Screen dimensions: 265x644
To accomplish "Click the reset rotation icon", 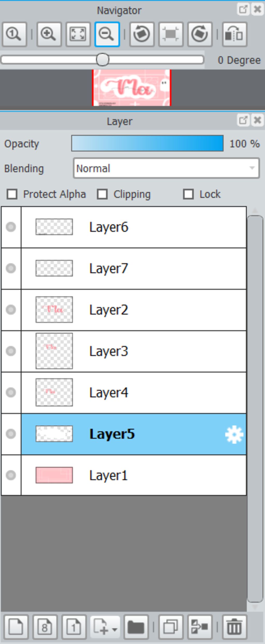I will (171, 34).
